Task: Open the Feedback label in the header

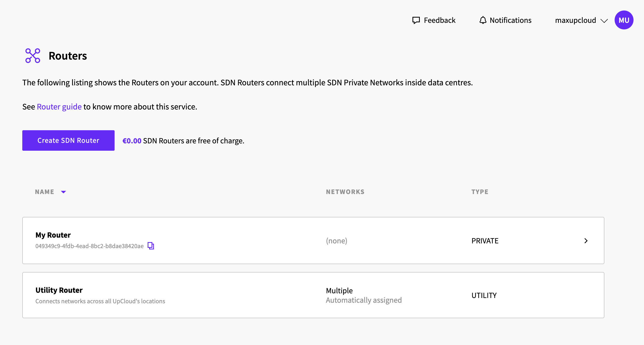Action: pyautogui.click(x=439, y=20)
